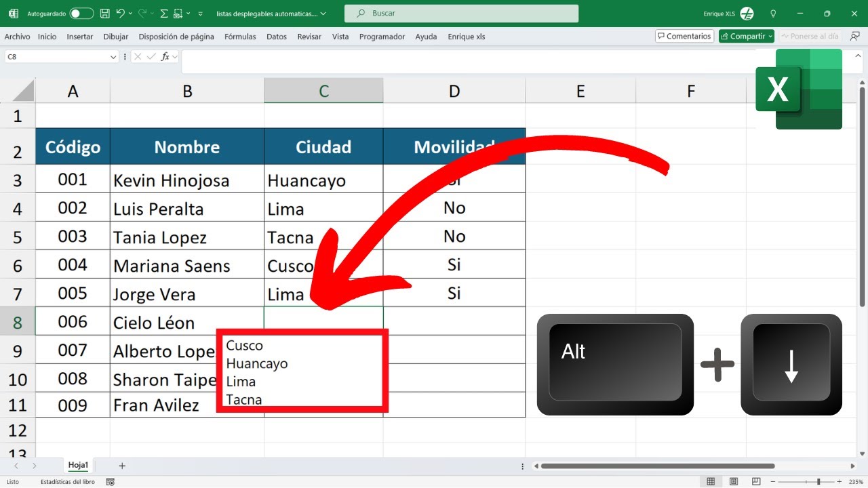Viewport: 868px width, 488px height.
Task: Click the Insert Function fx icon
Action: pos(165,57)
